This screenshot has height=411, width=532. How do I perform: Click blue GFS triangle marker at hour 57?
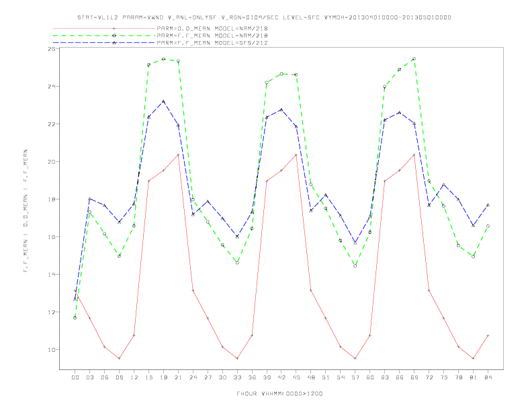click(x=355, y=243)
